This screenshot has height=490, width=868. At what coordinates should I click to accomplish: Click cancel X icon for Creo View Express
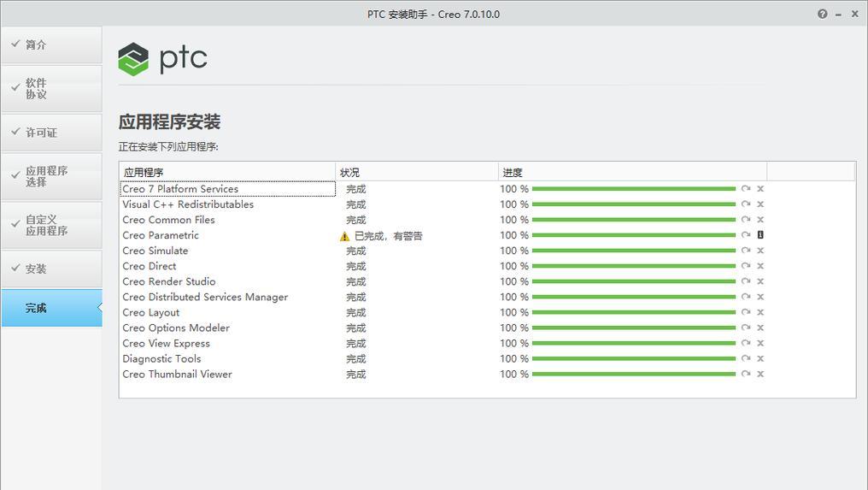pos(760,343)
